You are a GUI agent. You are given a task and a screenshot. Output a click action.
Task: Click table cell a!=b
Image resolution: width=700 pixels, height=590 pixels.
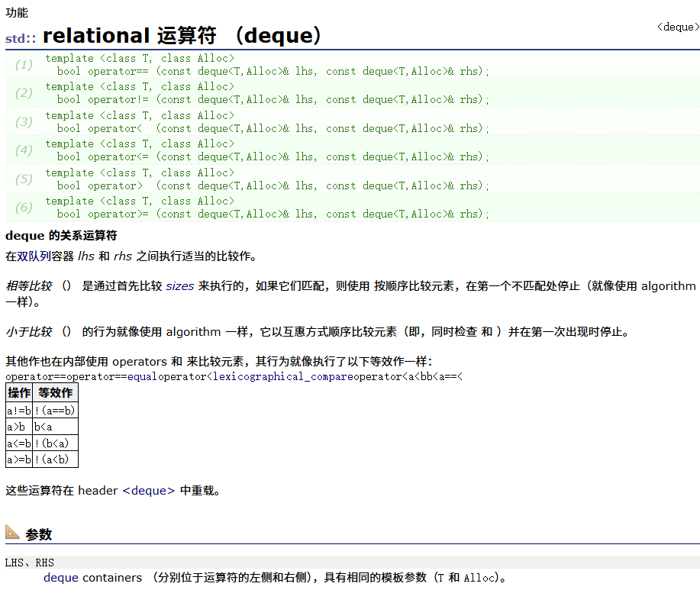point(19,410)
